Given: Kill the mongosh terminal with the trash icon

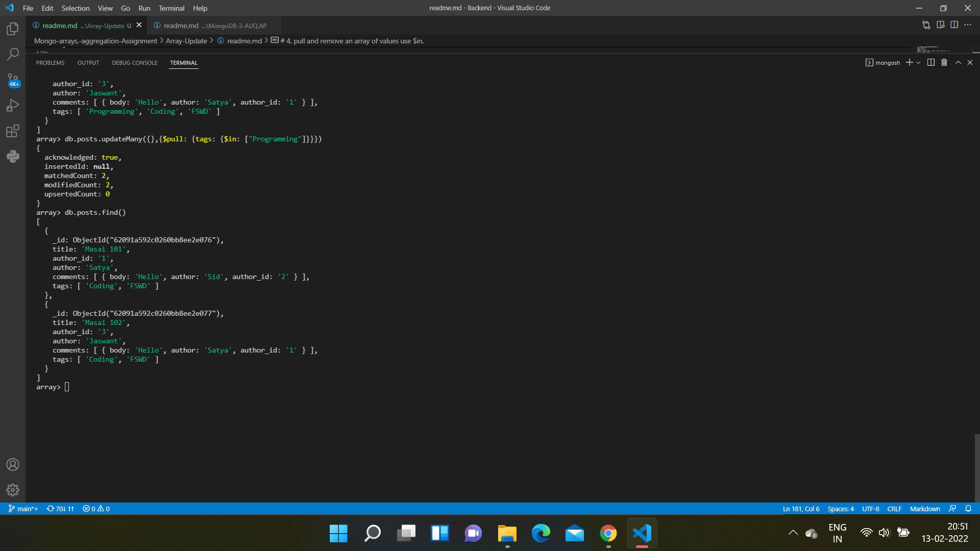Looking at the screenshot, I should point(944,62).
